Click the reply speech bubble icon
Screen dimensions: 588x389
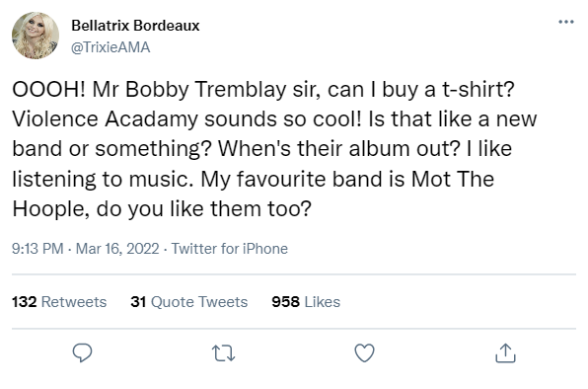coord(82,353)
